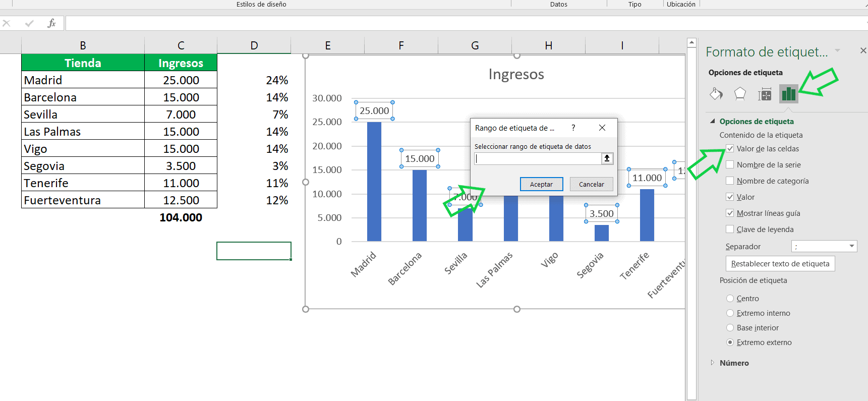Viewport: 868px width, 401px height.
Task: Click Aceptar in the dialog
Action: click(541, 184)
